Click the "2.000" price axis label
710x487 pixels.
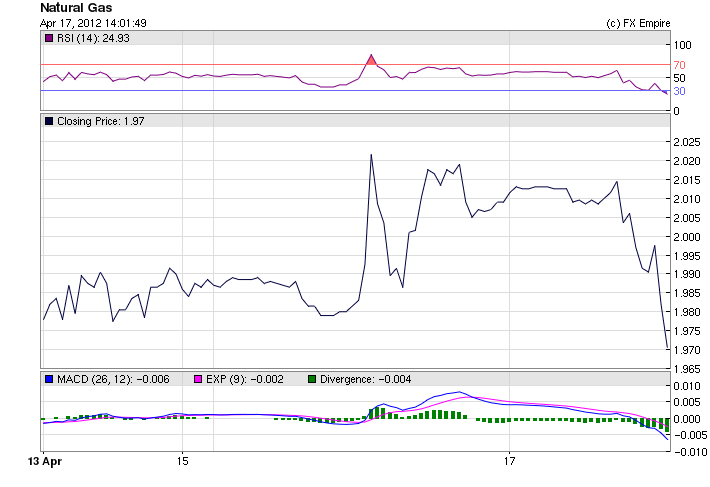tap(687, 237)
